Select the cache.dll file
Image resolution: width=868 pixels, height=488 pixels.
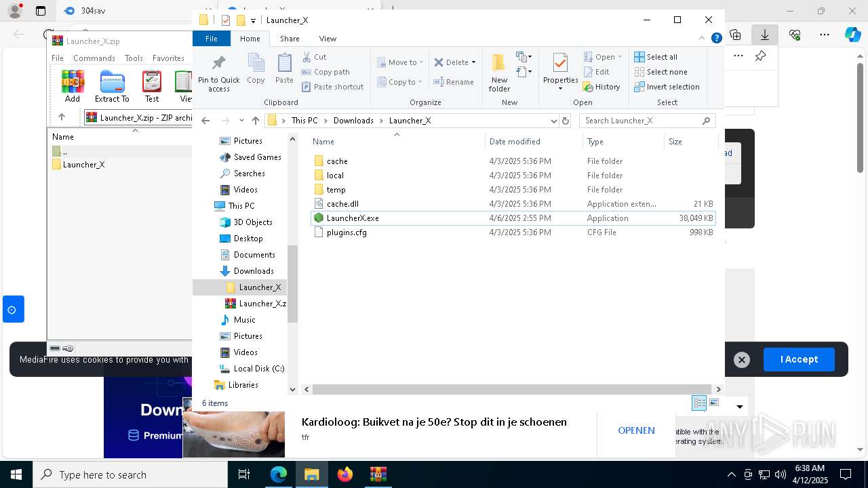513,204
